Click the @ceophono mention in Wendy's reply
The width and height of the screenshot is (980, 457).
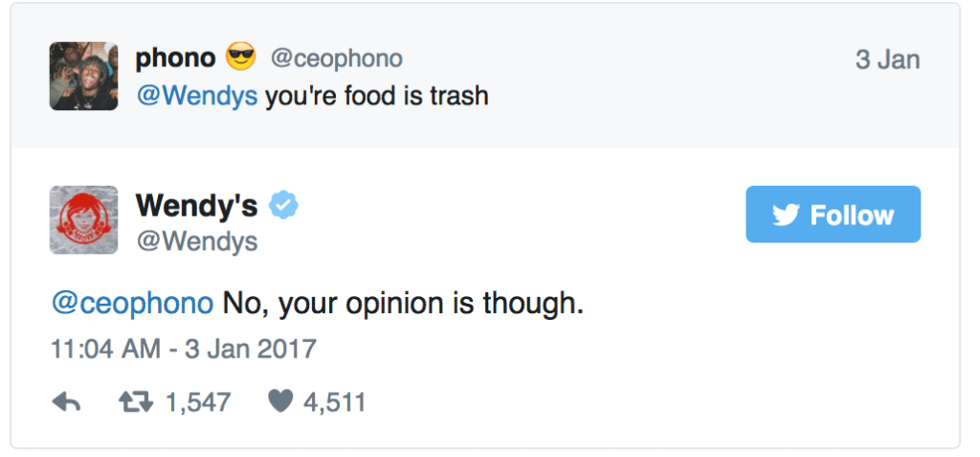click(x=131, y=303)
